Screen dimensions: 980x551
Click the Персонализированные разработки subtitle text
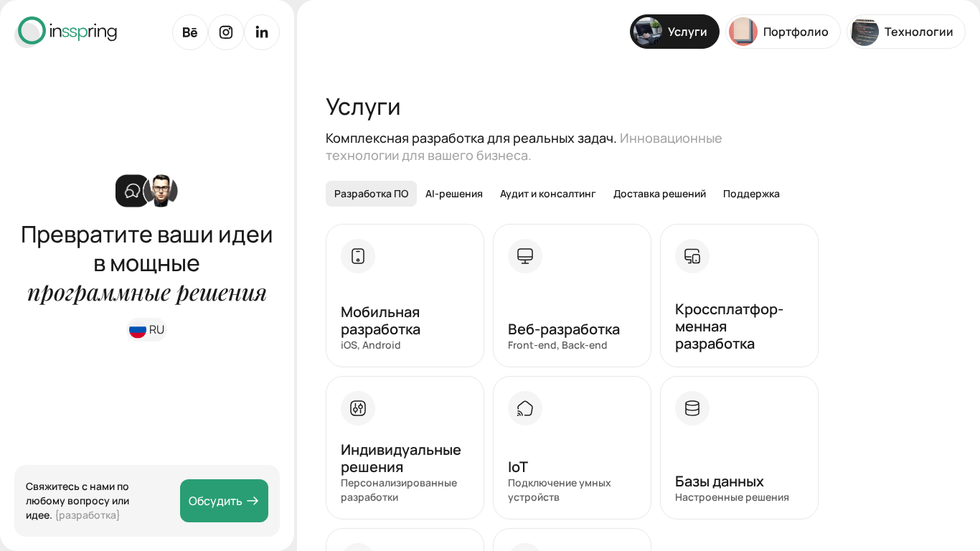[399, 490]
